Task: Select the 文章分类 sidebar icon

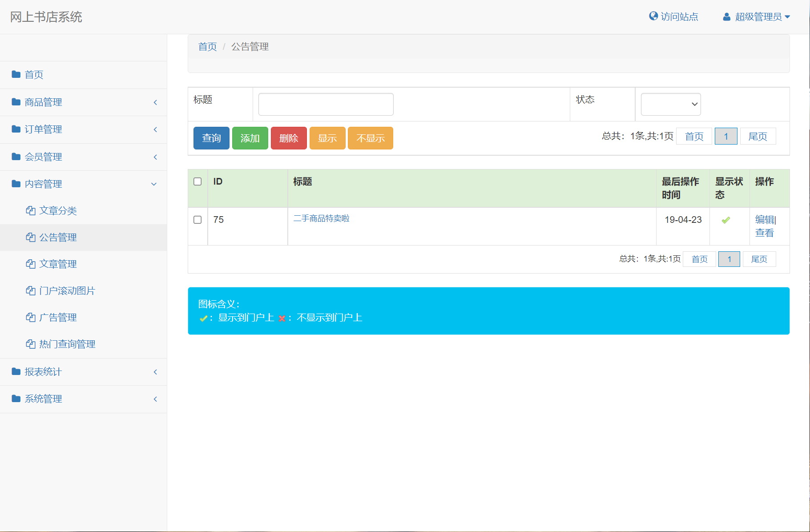Action: [x=30, y=210]
